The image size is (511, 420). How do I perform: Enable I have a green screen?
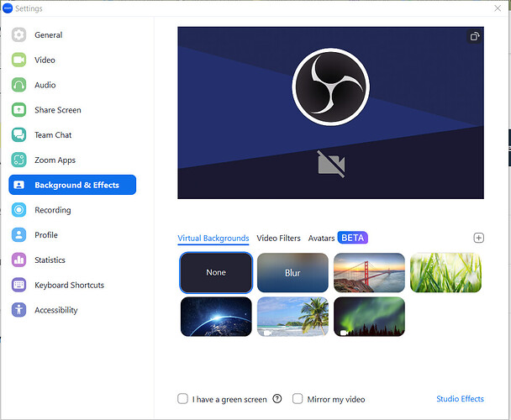[183, 399]
